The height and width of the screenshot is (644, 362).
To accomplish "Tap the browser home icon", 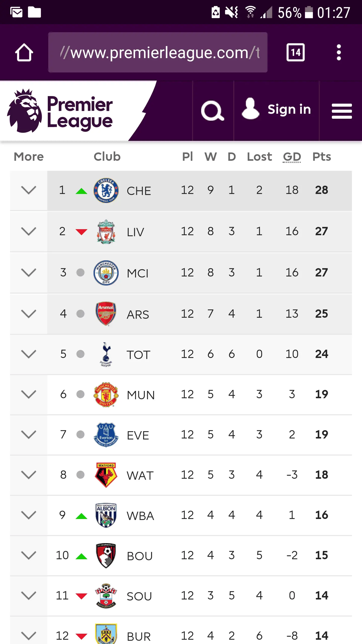I will (x=24, y=53).
